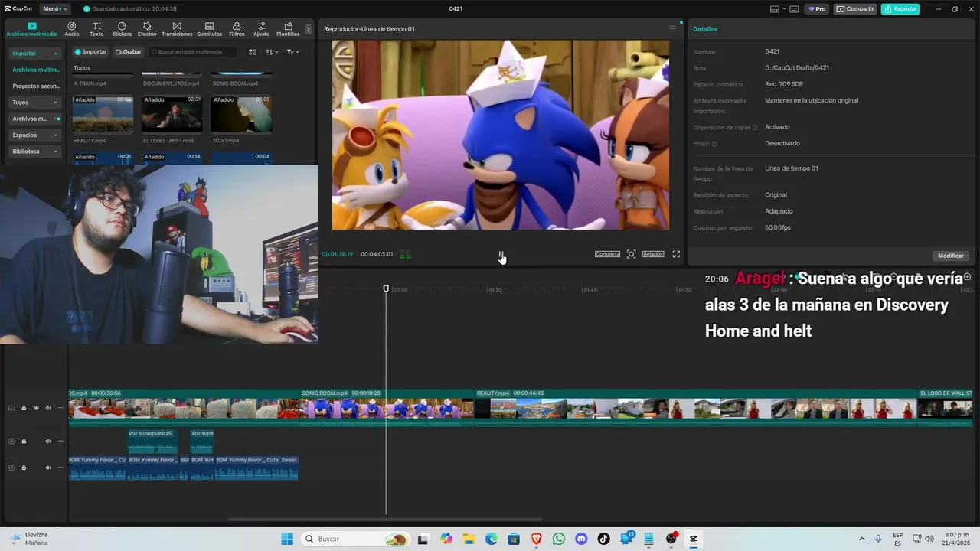Lock the main video track
980x551 pixels.
tap(24, 408)
